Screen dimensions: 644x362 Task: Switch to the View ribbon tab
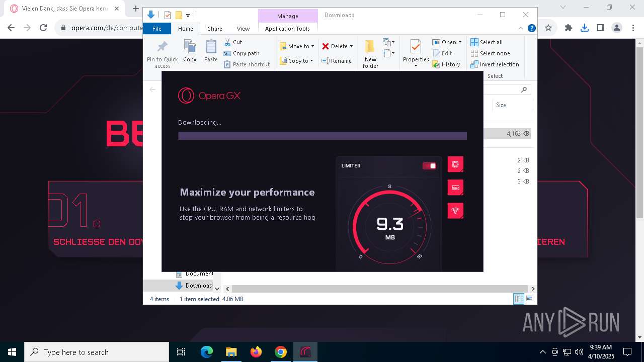tap(243, 29)
